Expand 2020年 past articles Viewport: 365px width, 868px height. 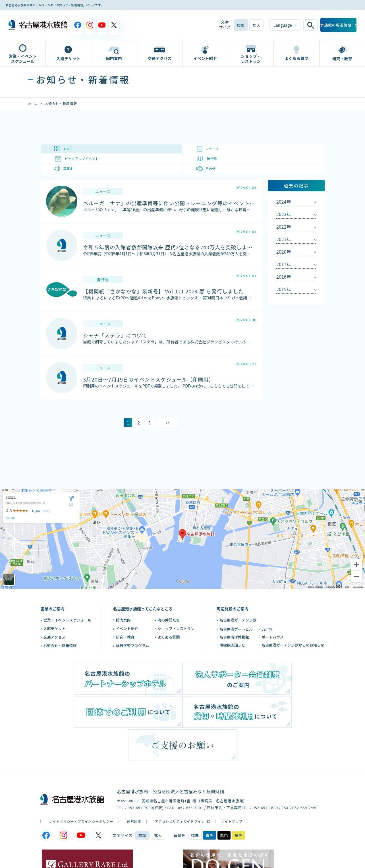pyautogui.click(x=296, y=252)
